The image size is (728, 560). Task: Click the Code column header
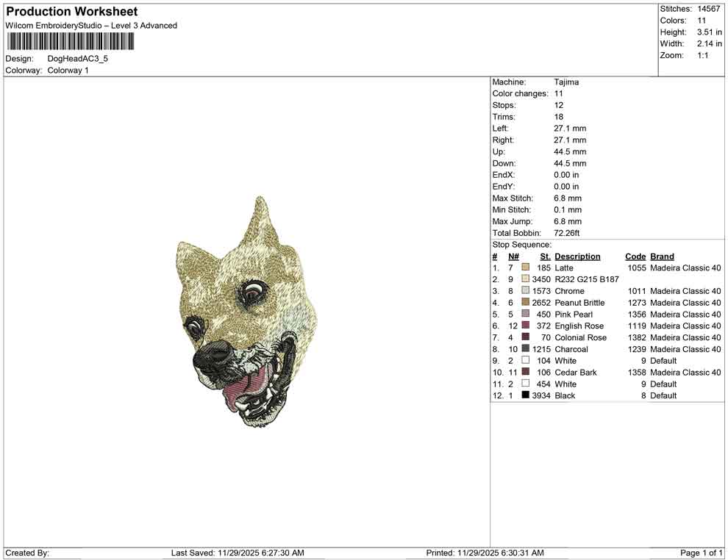[x=635, y=256]
